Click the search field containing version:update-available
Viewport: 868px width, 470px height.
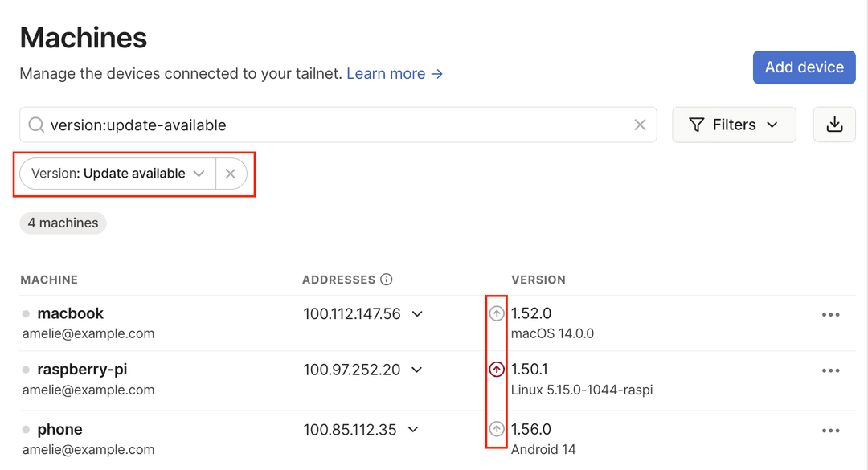point(338,125)
